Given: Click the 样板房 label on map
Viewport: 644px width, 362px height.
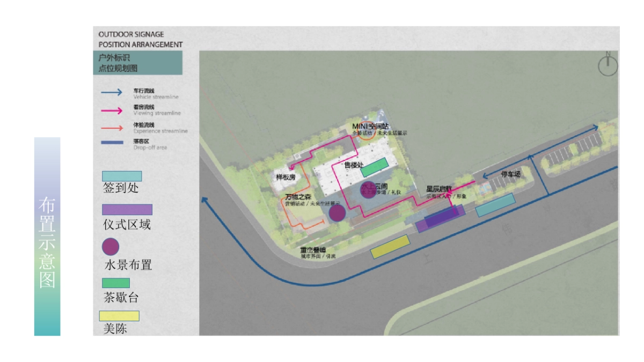Looking at the screenshot, I should coord(286,178).
